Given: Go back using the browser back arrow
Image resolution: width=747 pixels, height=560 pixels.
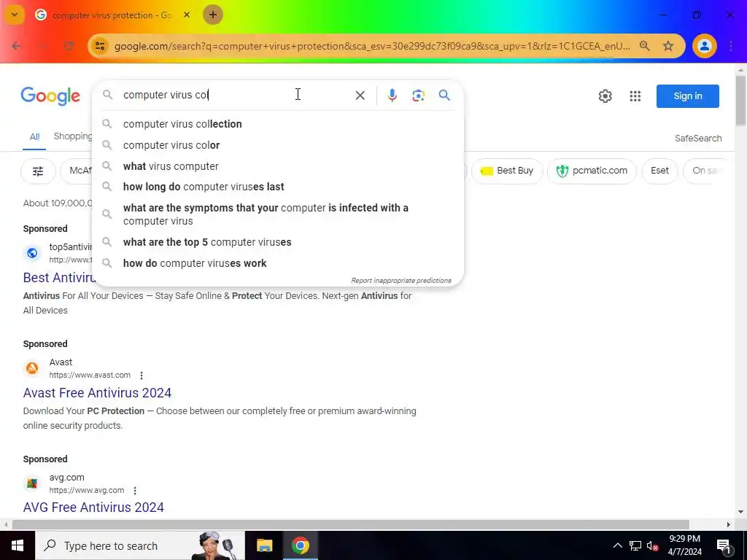Looking at the screenshot, I should point(16,46).
